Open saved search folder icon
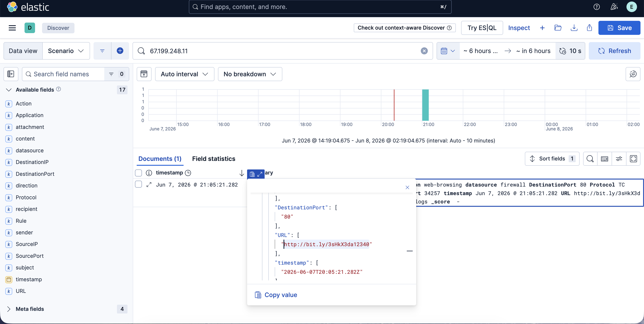Screen dimensions: 644x324 coord(558,28)
